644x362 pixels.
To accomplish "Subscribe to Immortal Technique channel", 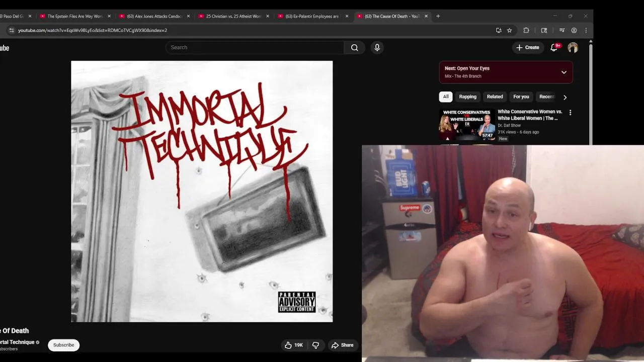I will pyautogui.click(x=63, y=345).
